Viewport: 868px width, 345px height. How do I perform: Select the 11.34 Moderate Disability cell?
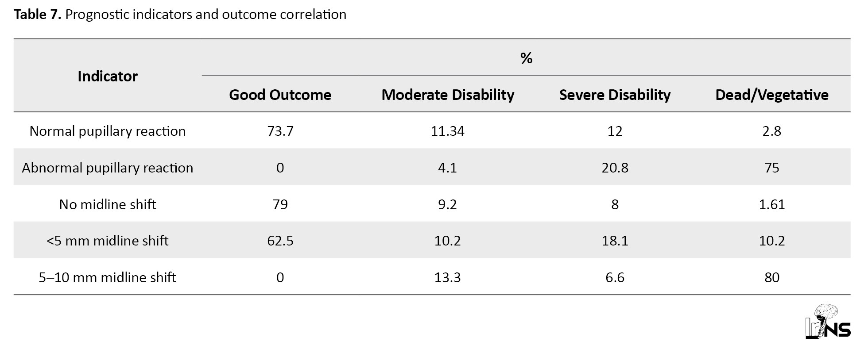[447, 131]
